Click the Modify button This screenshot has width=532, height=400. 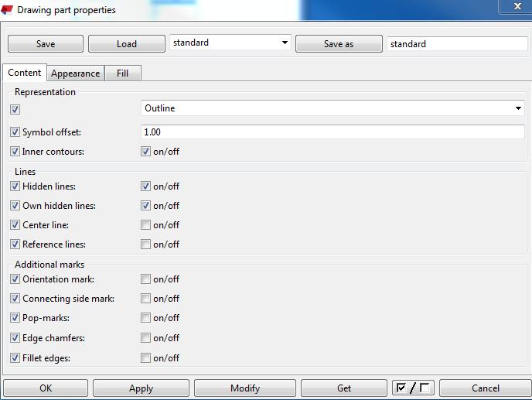245,388
